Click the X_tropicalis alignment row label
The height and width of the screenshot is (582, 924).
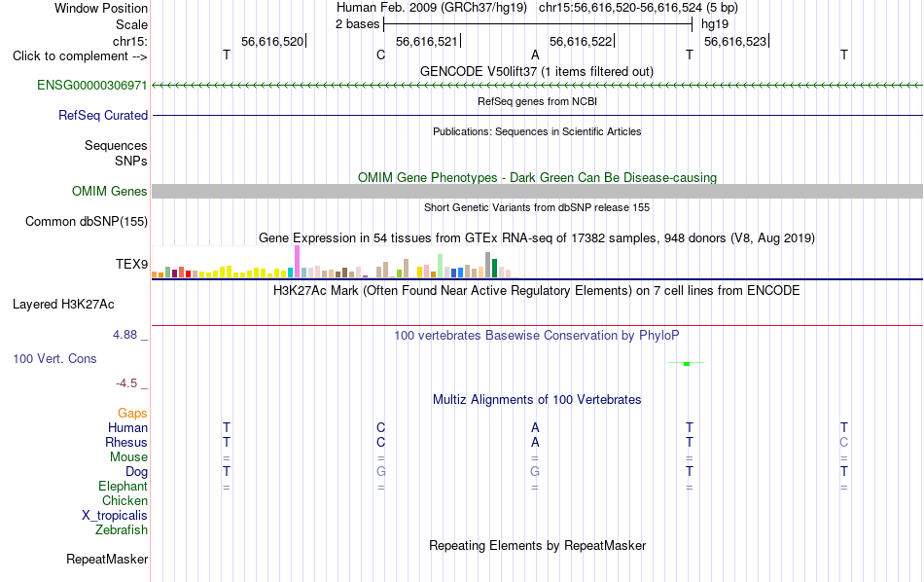coord(115,516)
